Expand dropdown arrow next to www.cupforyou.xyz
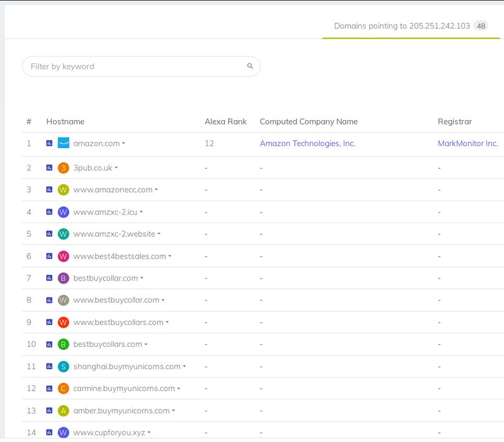The width and height of the screenshot is (504, 442). pos(149,432)
